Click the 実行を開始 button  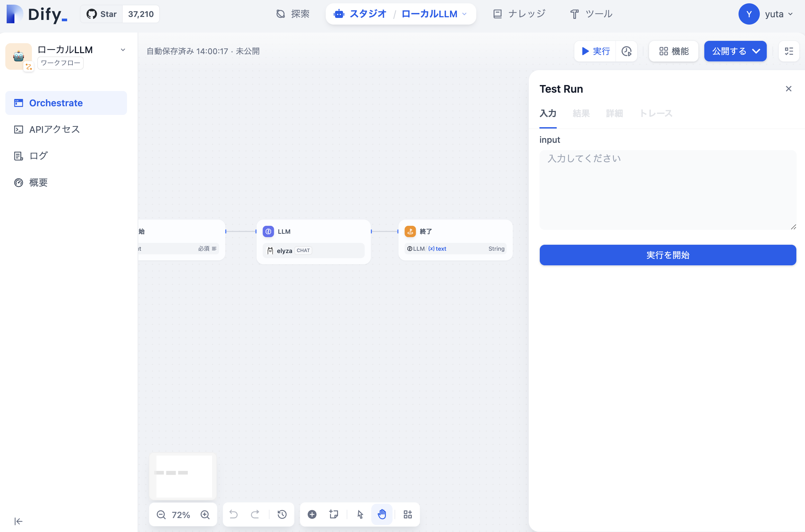667,255
